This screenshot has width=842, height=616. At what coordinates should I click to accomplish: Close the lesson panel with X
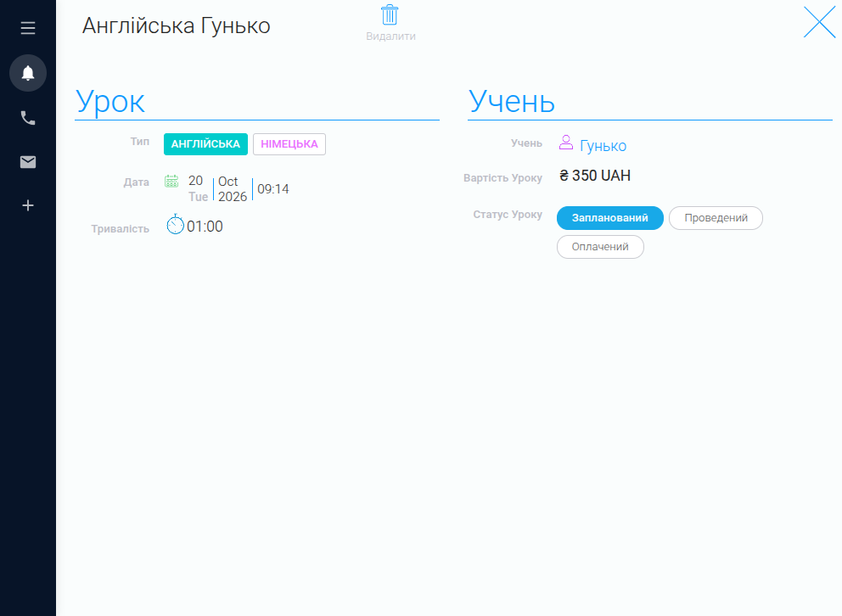(819, 22)
